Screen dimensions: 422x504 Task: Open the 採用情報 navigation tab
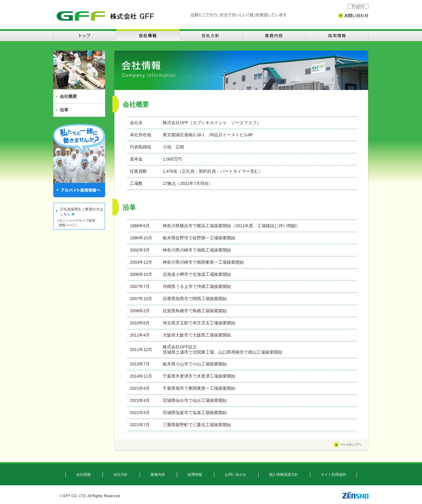[337, 35]
